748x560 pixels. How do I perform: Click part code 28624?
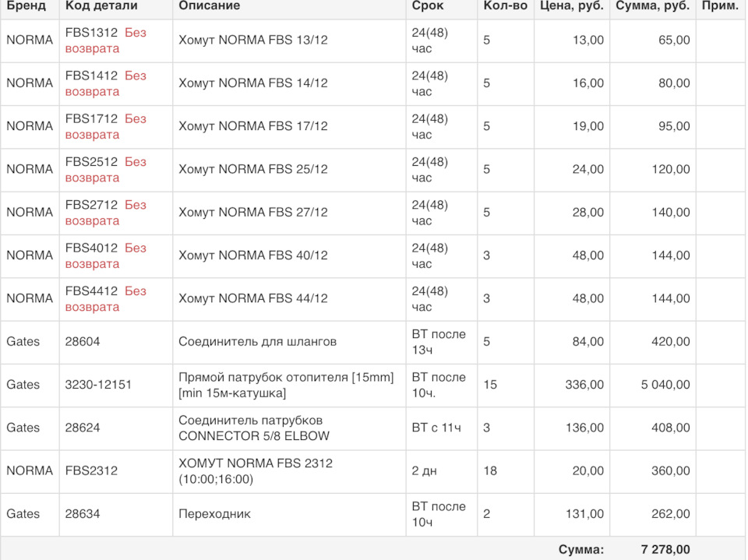83,428
